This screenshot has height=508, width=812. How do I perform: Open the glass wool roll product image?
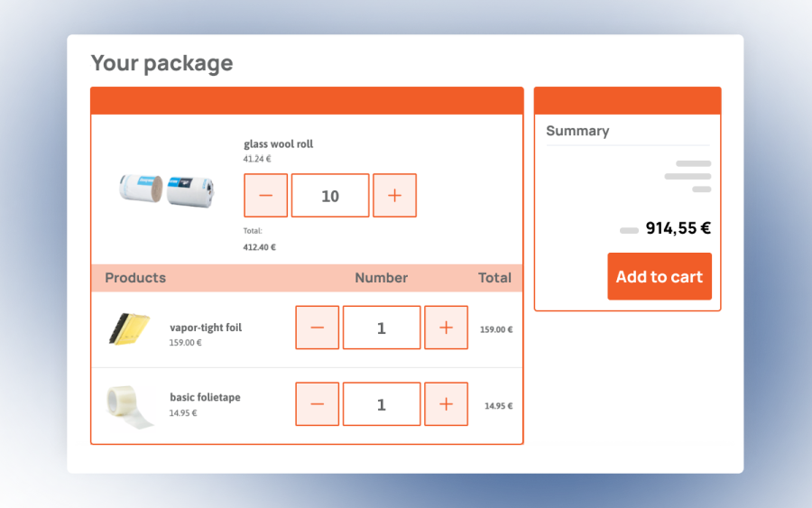point(166,189)
